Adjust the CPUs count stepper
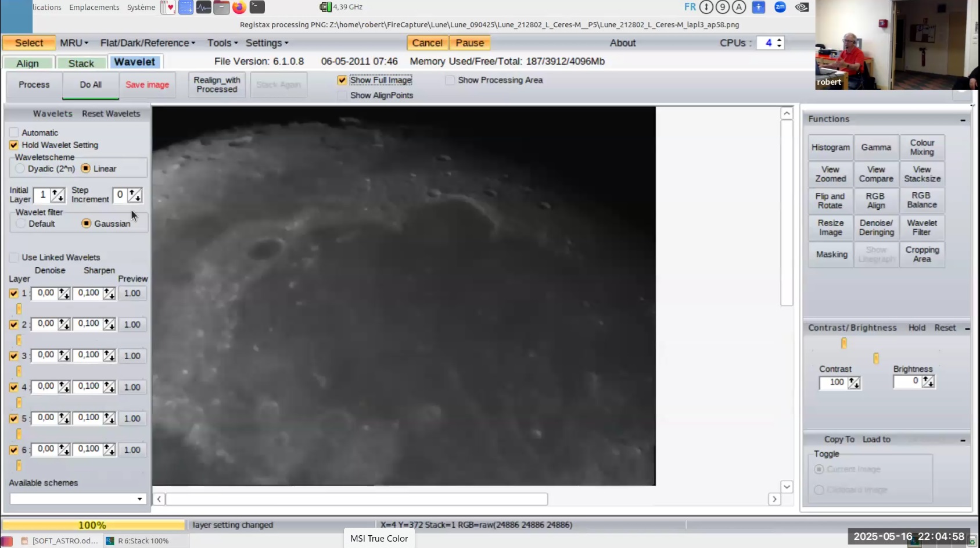Viewport: 980px width, 548px height. coord(780,43)
